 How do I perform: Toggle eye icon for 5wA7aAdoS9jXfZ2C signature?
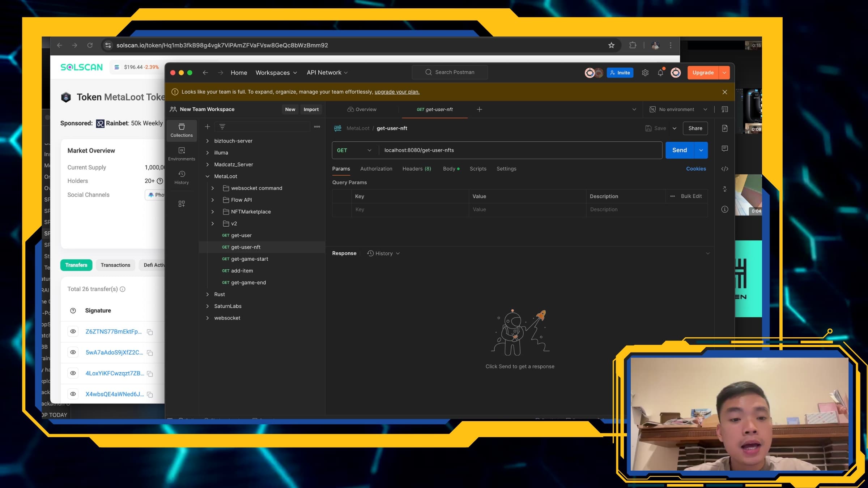(x=73, y=352)
